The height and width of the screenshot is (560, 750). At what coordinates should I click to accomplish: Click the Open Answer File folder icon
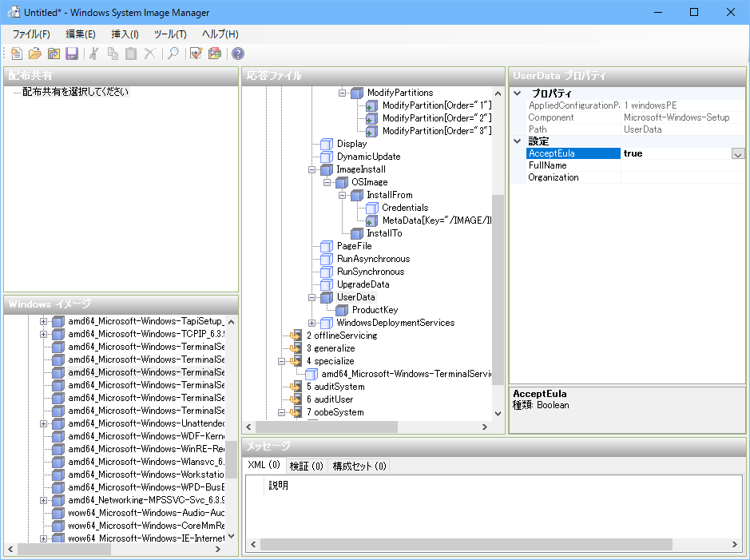click(x=35, y=54)
